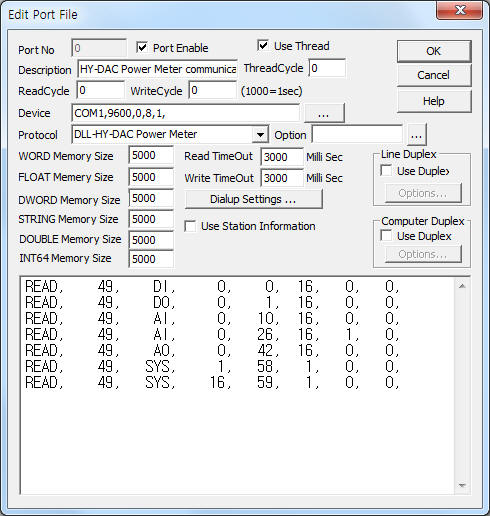Open the Device browse ellipsis button
The height and width of the screenshot is (516, 490).
coord(324,113)
